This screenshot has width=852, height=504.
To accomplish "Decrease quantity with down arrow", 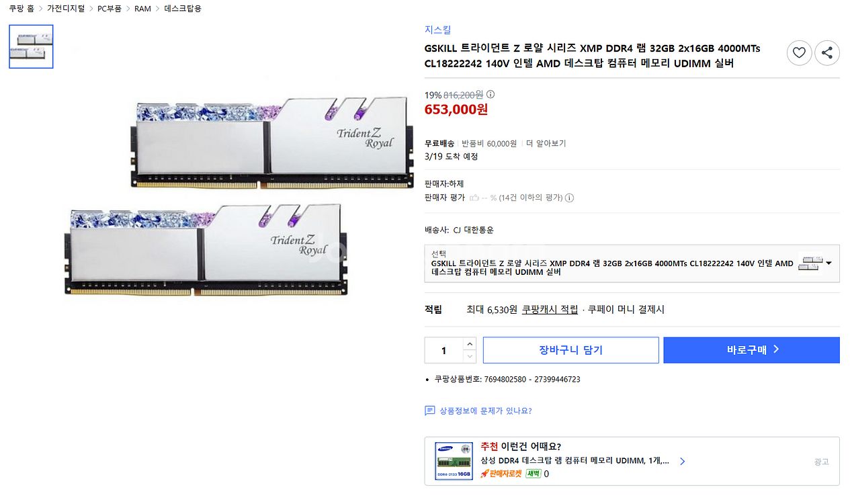I will (x=470, y=357).
